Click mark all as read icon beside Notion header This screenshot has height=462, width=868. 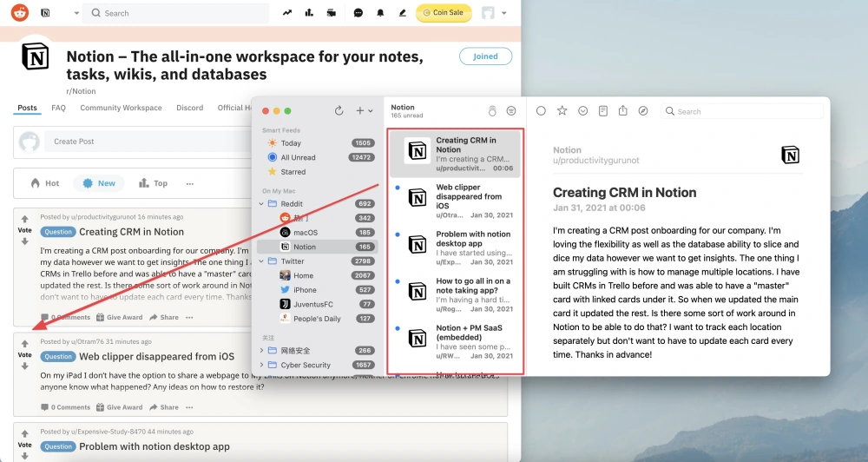[x=492, y=111]
